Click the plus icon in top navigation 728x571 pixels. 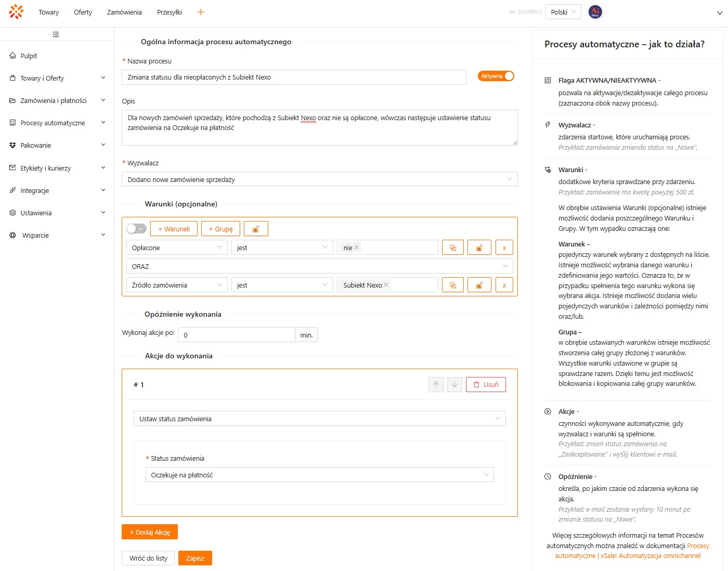[x=201, y=12]
